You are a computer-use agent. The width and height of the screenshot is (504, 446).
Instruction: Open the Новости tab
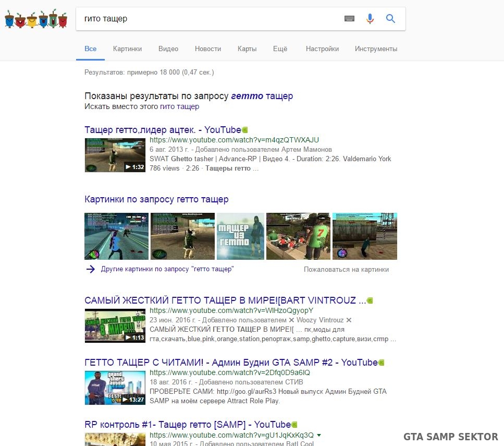point(208,49)
